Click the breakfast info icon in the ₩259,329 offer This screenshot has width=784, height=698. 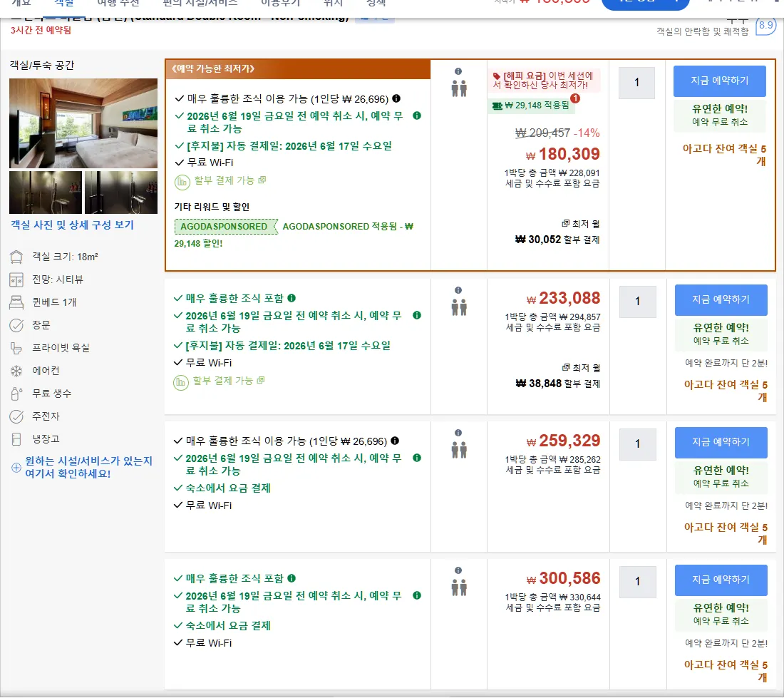tap(395, 441)
